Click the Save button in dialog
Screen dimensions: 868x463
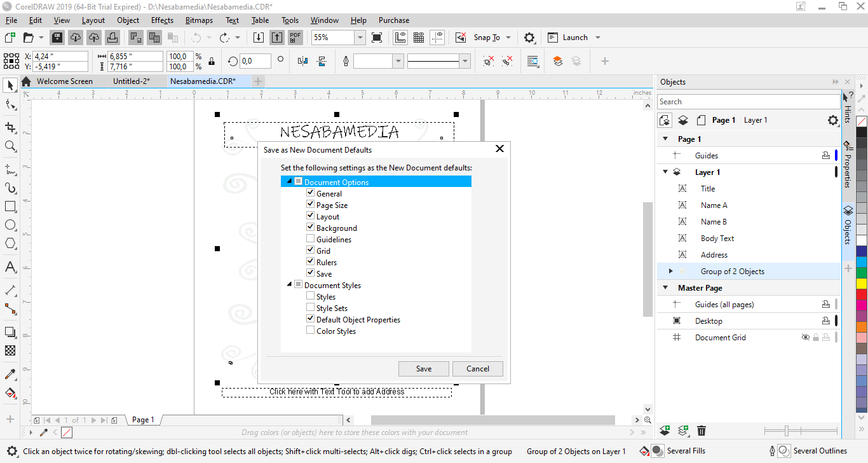pyautogui.click(x=424, y=369)
